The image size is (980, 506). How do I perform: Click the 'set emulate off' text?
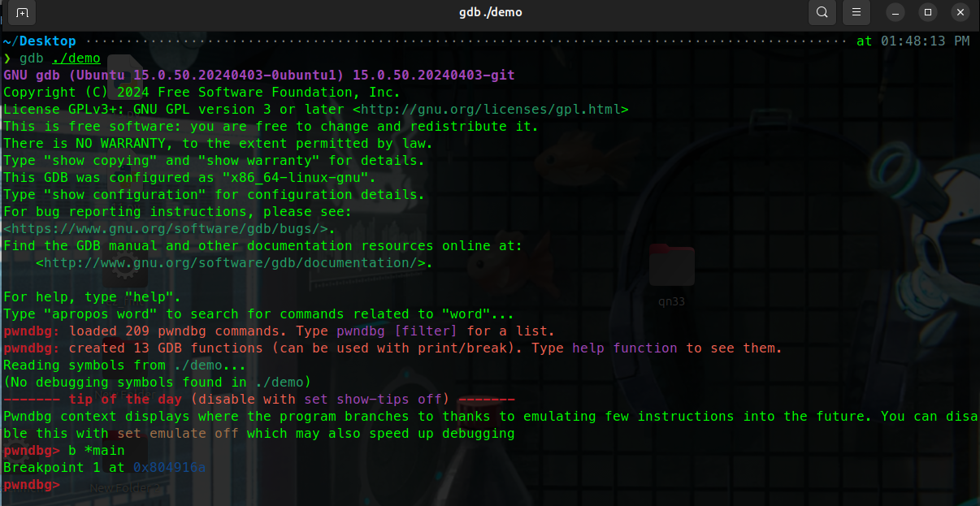click(178, 433)
